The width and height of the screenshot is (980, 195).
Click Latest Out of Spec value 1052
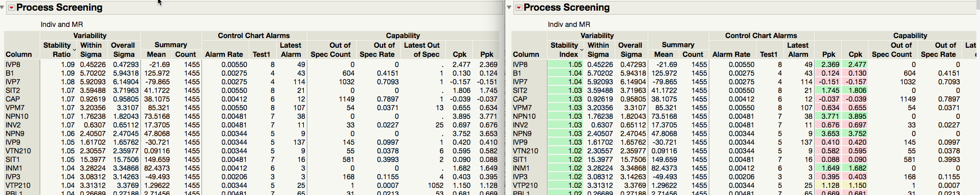click(x=436, y=185)
